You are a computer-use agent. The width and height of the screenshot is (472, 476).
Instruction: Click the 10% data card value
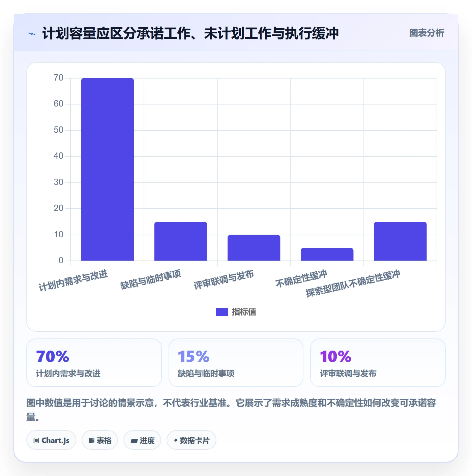click(335, 357)
